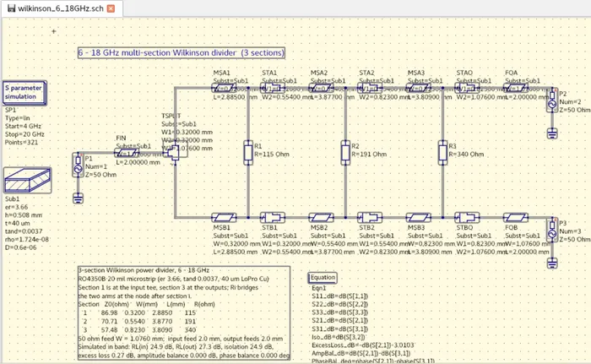Click the design notes text box
Image resolution: width=591 pixels, height=364 pixels.
pos(184,312)
